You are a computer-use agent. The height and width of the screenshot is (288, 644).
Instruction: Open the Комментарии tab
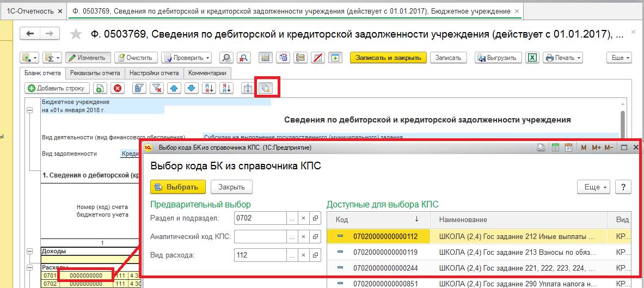pos(207,73)
